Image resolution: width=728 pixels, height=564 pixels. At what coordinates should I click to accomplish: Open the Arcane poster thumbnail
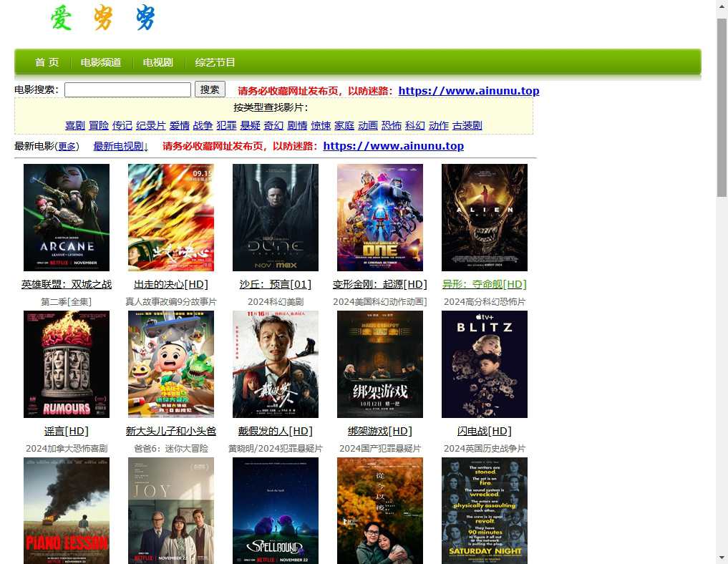click(67, 218)
